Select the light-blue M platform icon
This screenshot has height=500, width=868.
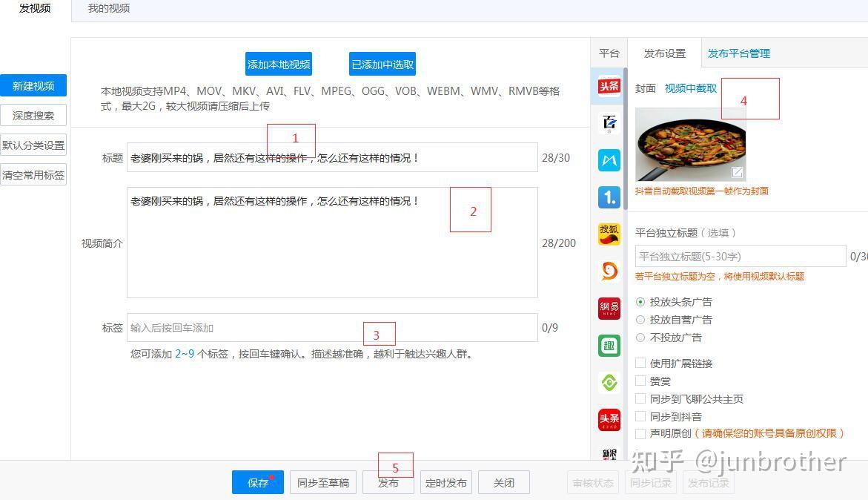[x=609, y=160]
